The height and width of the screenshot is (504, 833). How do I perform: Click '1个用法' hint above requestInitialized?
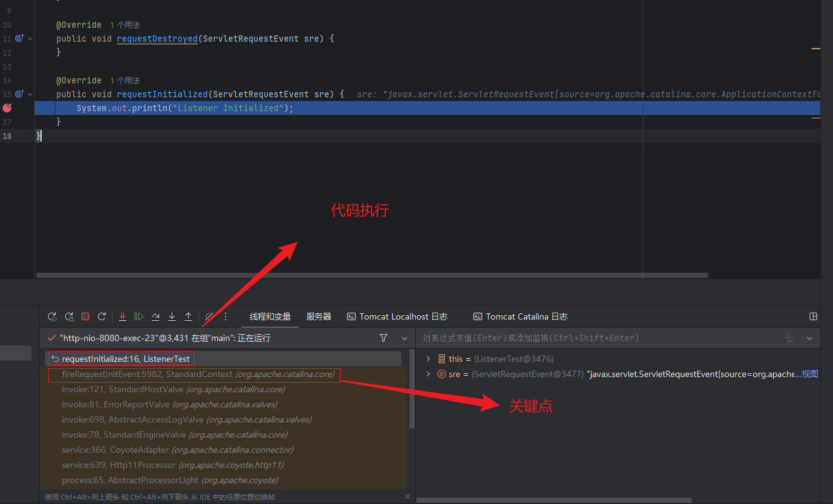point(125,80)
